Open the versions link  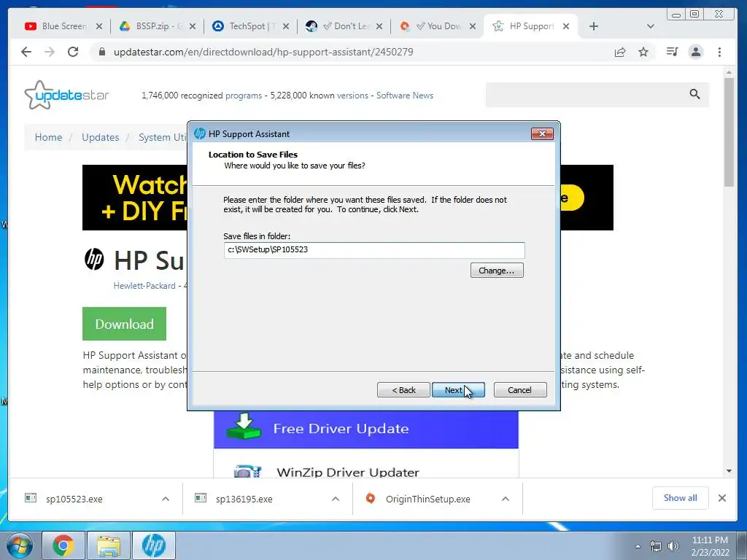[352, 96]
